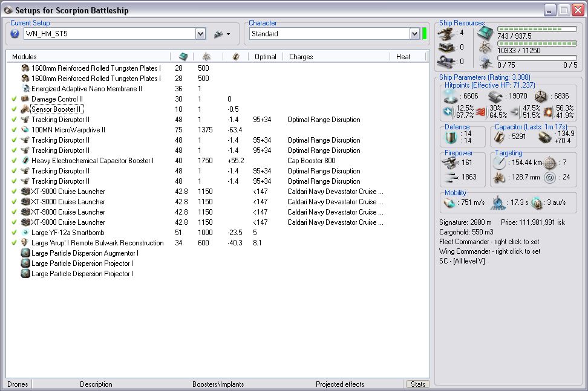588x391 pixels.
Task: Click the Cap Booster 800 charge
Action: (x=312, y=161)
